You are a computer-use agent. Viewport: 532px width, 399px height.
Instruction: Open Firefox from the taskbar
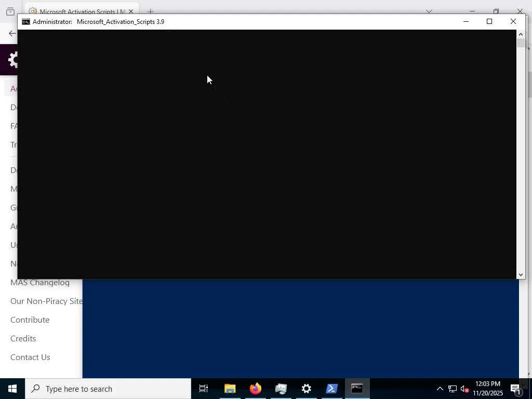pos(256,389)
